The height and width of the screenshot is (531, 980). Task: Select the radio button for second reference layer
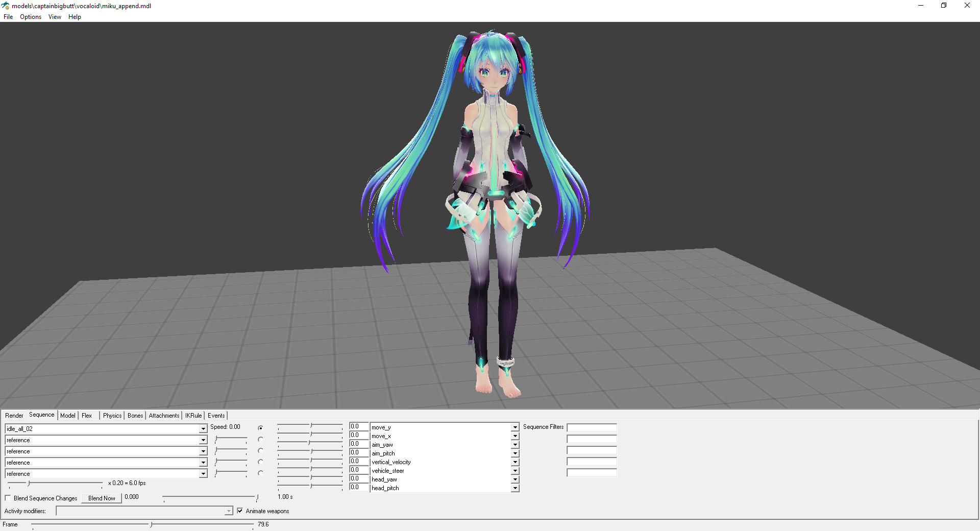(x=260, y=450)
